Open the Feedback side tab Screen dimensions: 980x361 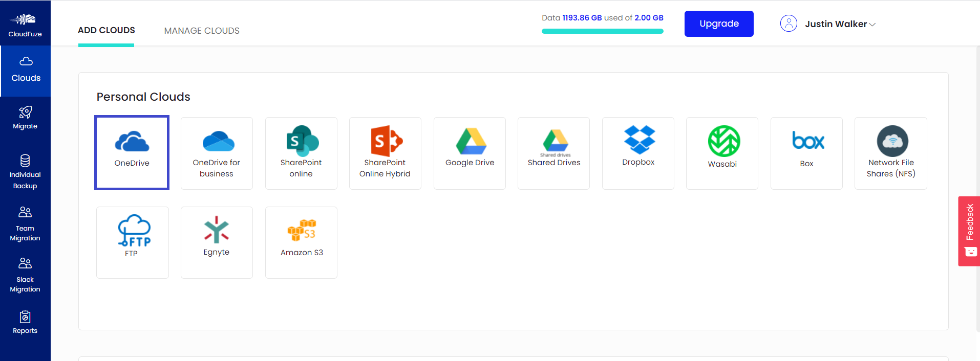pos(969,231)
